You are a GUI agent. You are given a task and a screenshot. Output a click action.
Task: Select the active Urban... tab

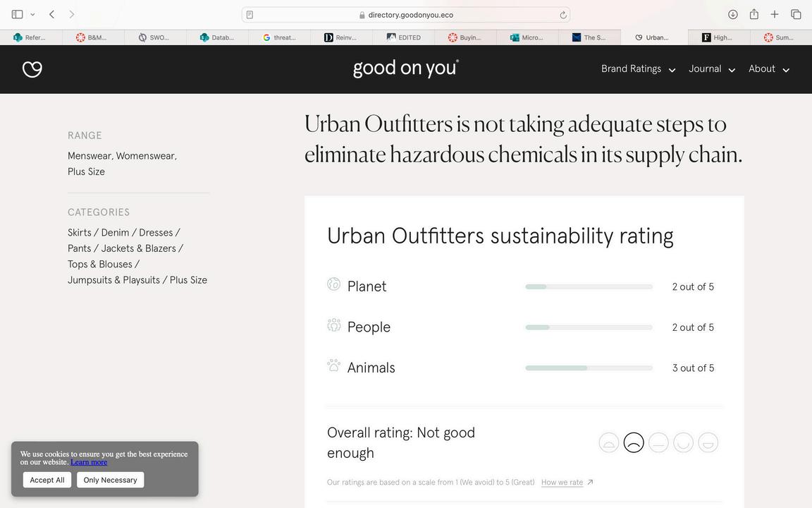654,37
